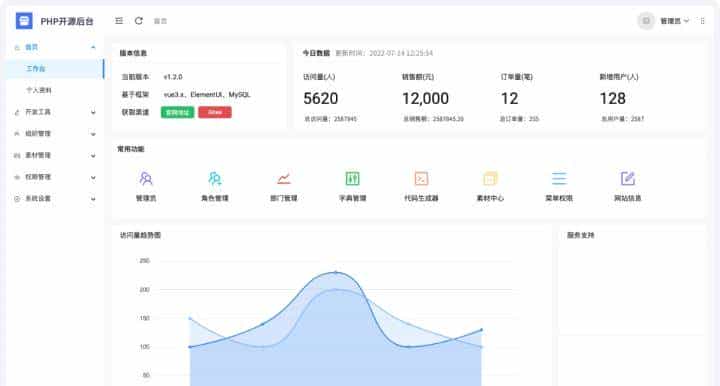Click the 今日数据 heading
This screenshot has width=720, height=386.
(316, 53)
